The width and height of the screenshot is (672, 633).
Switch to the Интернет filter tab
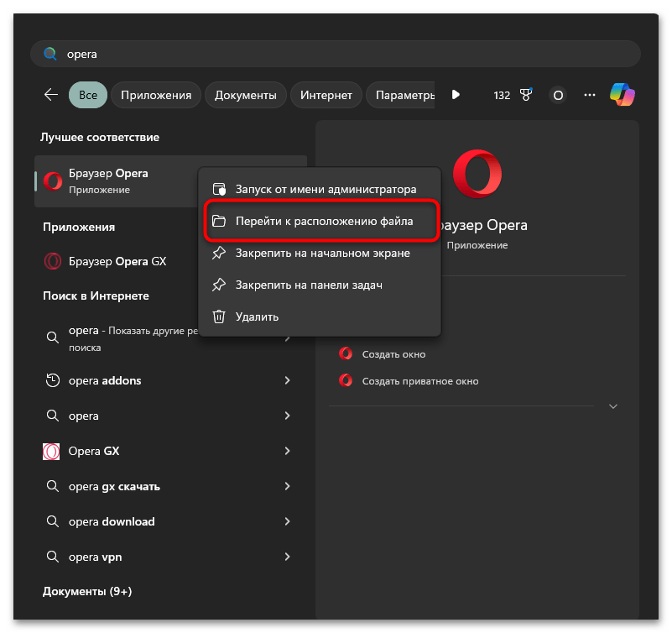click(326, 95)
